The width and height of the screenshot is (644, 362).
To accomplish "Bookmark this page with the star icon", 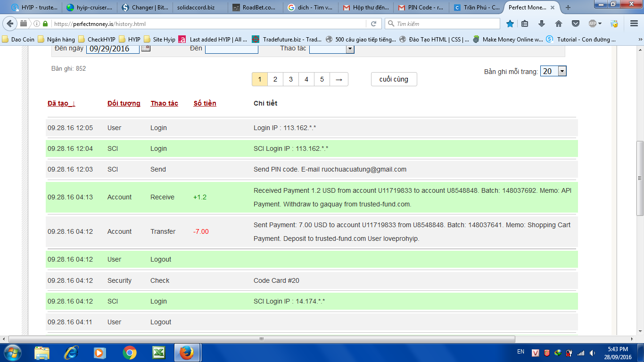I will [510, 24].
